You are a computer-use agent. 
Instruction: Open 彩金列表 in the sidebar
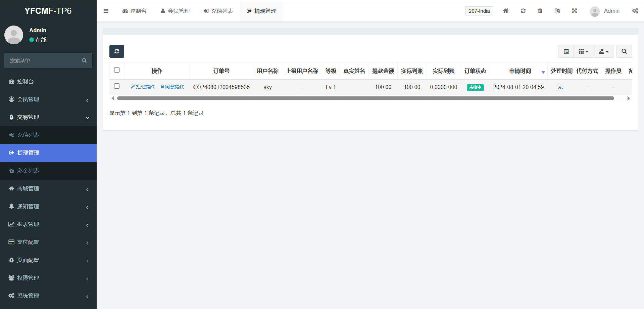28,171
